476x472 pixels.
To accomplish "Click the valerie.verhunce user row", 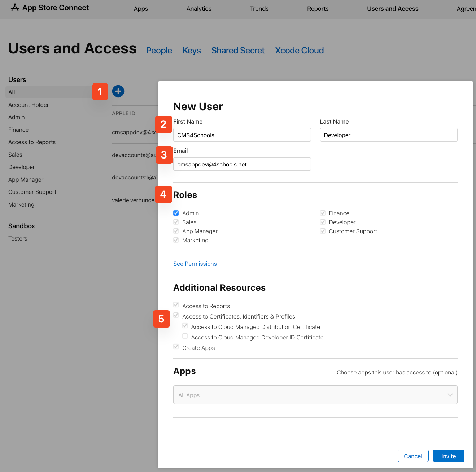I will [x=135, y=200].
